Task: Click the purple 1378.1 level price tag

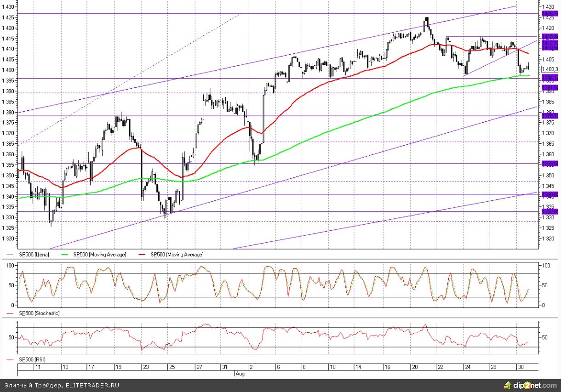Action: (x=550, y=116)
